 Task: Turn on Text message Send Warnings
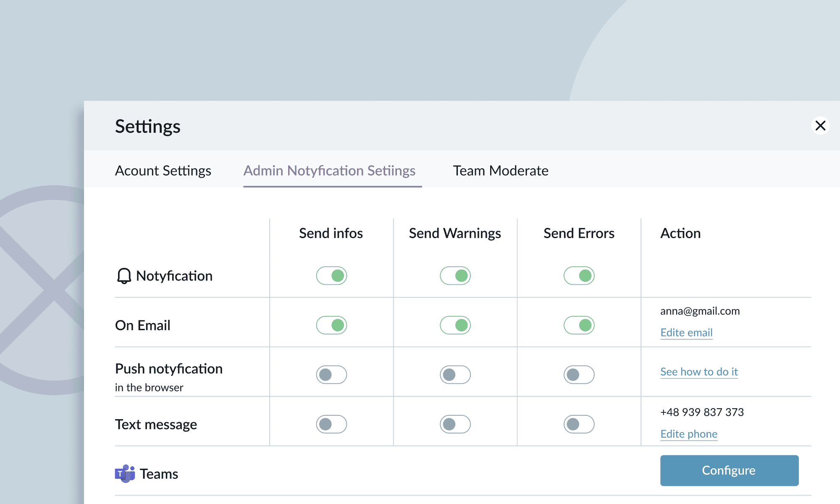pos(455,424)
